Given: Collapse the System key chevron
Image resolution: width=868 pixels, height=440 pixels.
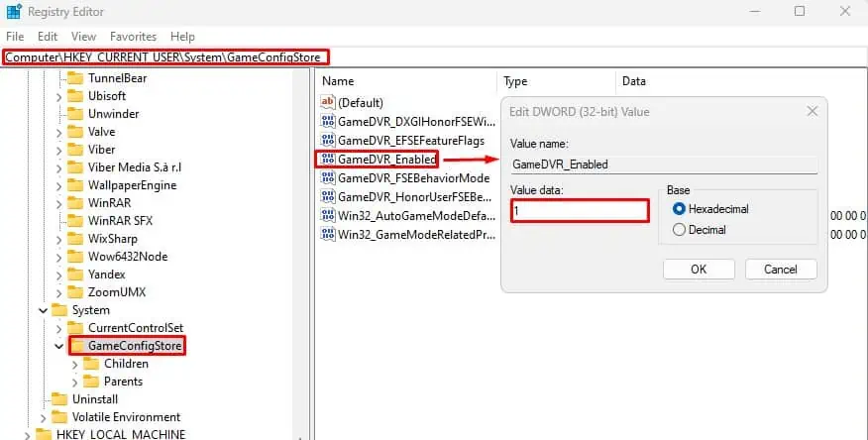Looking at the screenshot, I should point(43,310).
